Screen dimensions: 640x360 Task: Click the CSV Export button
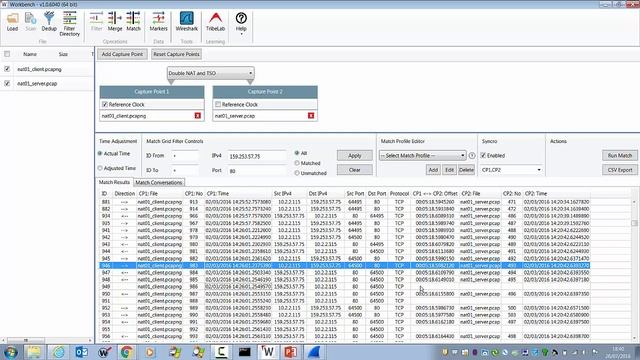(x=620, y=170)
